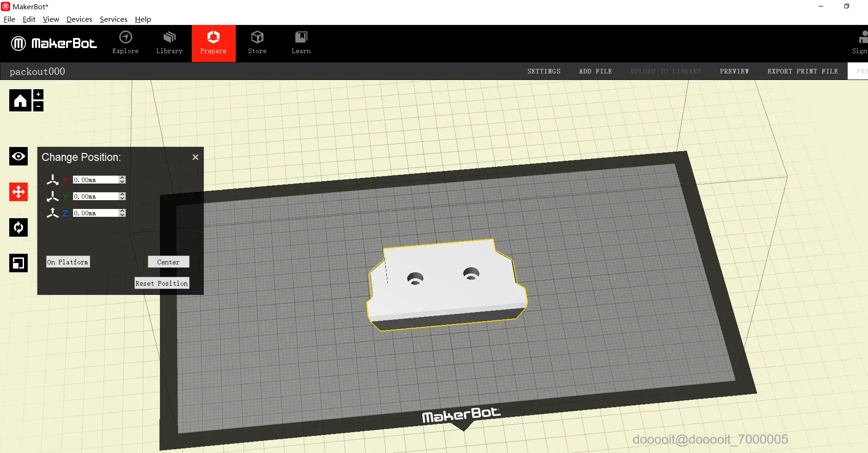This screenshot has width=868, height=453.
Task: Open the eye View tool
Action: click(18, 156)
